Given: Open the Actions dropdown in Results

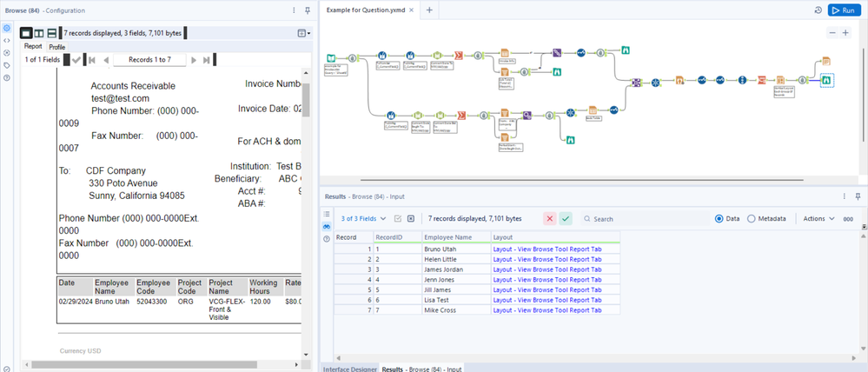Looking at the screenshot, I should [x=818, y=219].
